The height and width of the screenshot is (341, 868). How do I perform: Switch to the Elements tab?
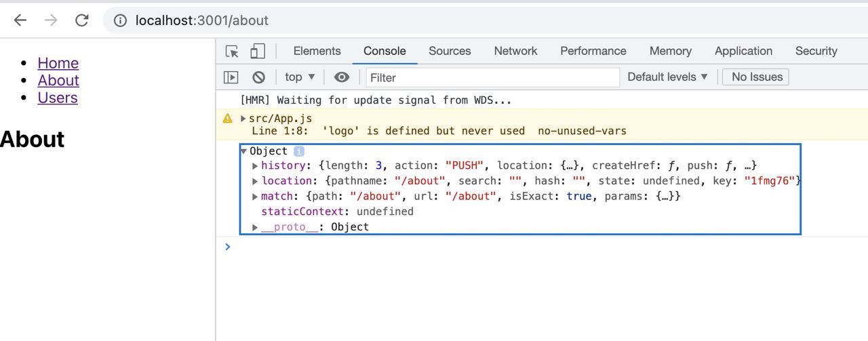pos(317,51)
